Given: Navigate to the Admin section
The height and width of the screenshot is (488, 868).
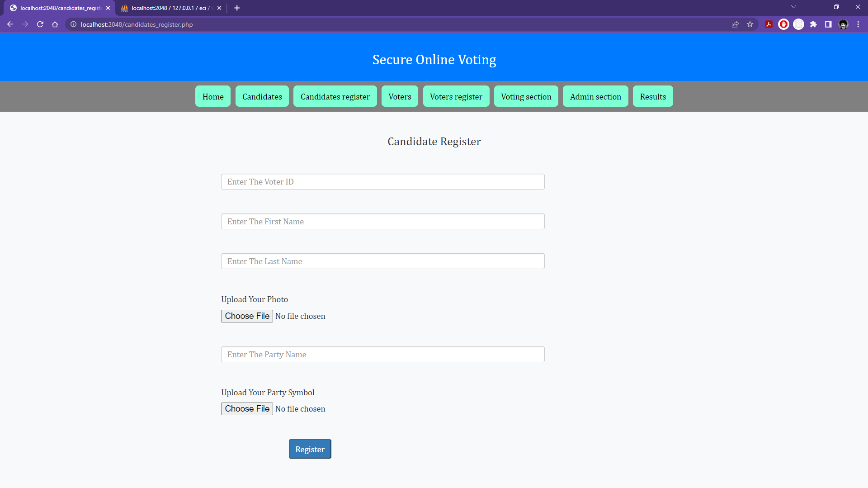Looking at the screenshot, I should [595, 96].
